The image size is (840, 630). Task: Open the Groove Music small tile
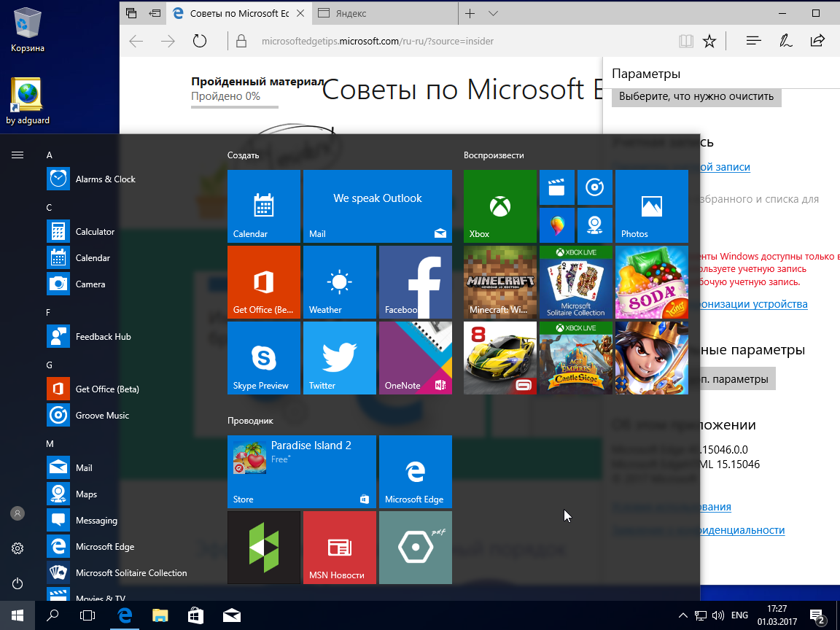[595, 187]
